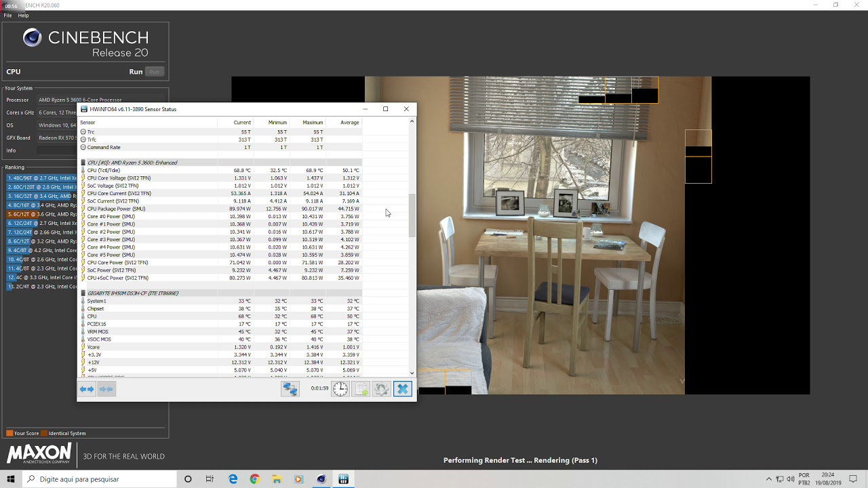Switch to HWiNFO taskbar icon
Screen dimensions: 868x488
343,479
